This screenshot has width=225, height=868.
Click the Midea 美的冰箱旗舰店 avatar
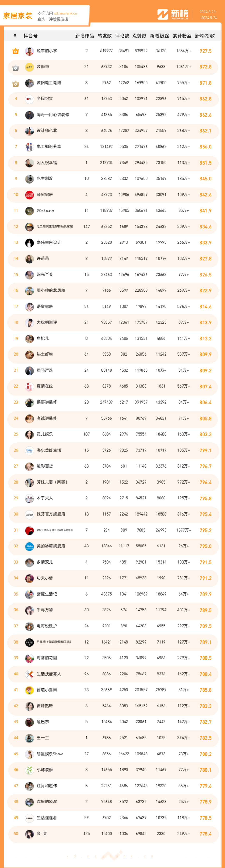point(30,546)
